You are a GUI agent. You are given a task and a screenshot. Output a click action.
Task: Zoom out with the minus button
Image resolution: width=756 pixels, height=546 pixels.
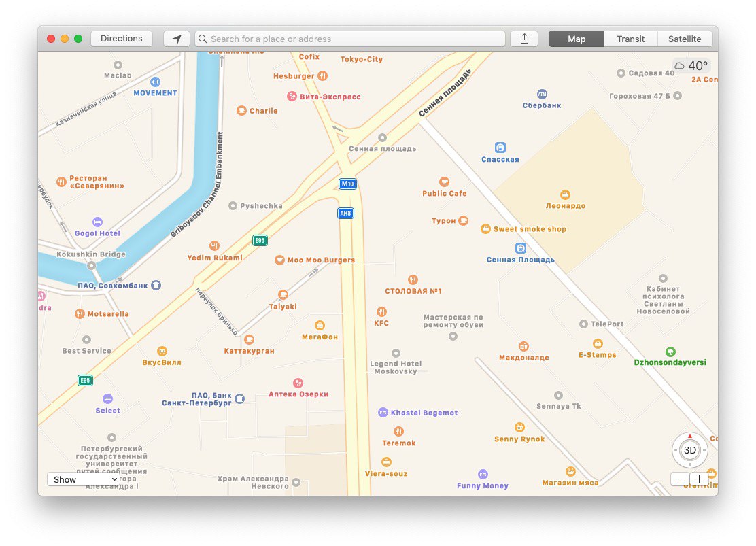pos(681,479)
